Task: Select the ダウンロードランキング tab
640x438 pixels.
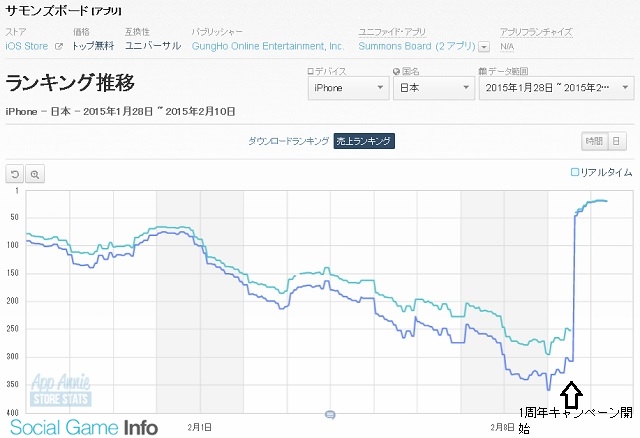Action: (x=288, y=141)
